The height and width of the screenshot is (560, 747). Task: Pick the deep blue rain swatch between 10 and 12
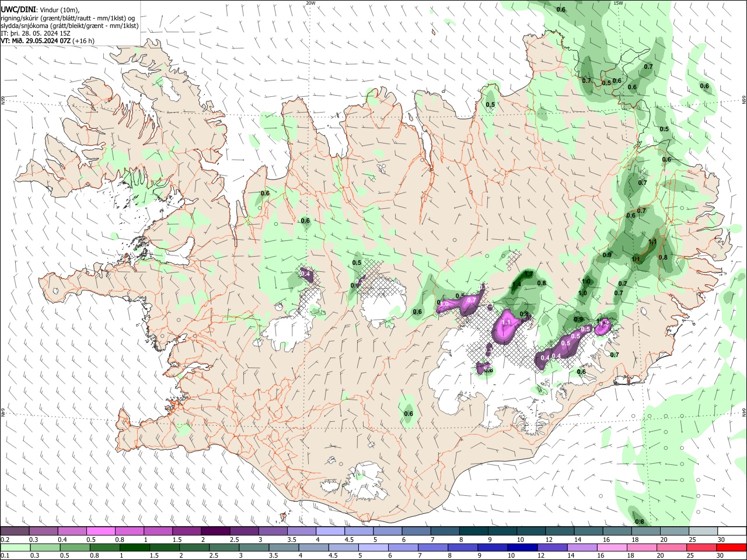522,547
